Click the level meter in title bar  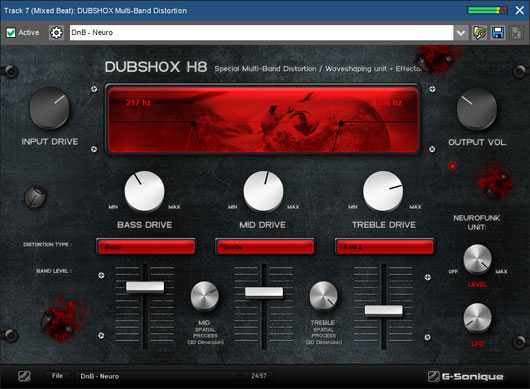[x=487, y=10]
